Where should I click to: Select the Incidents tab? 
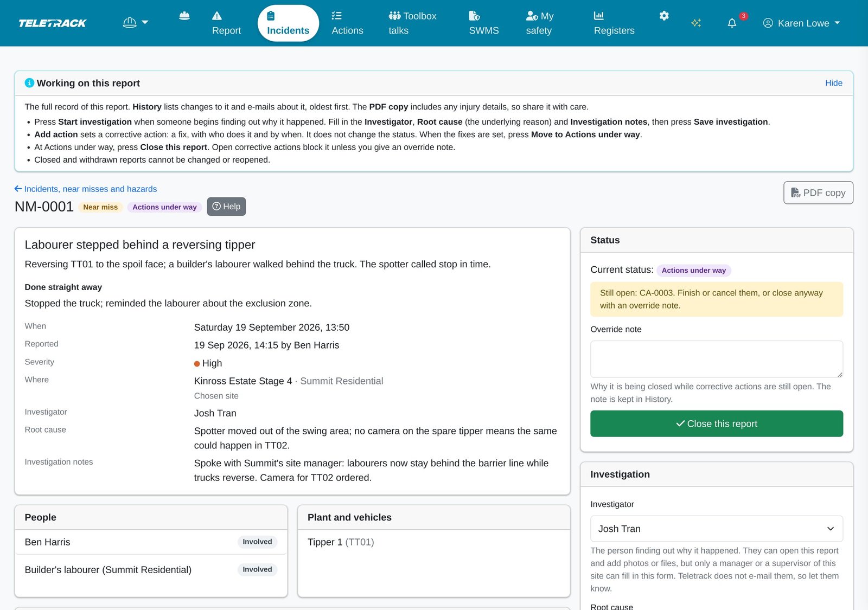tap(288, 23)
